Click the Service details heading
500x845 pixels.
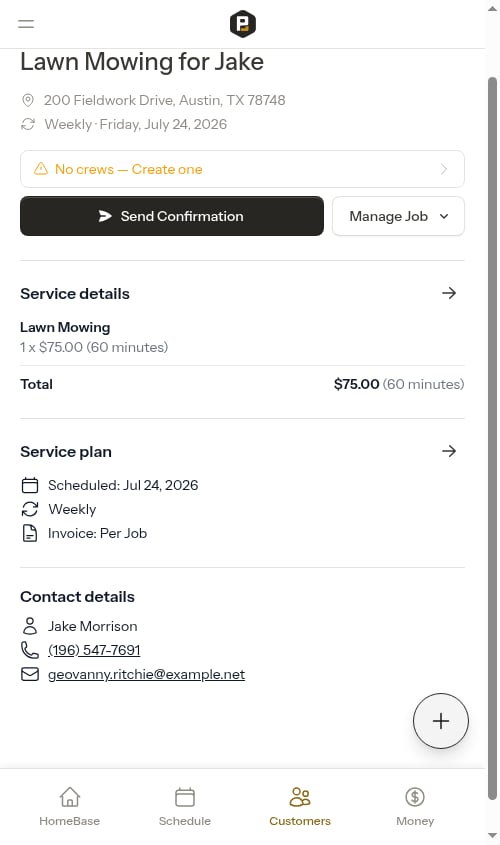(x=75, y=294)
